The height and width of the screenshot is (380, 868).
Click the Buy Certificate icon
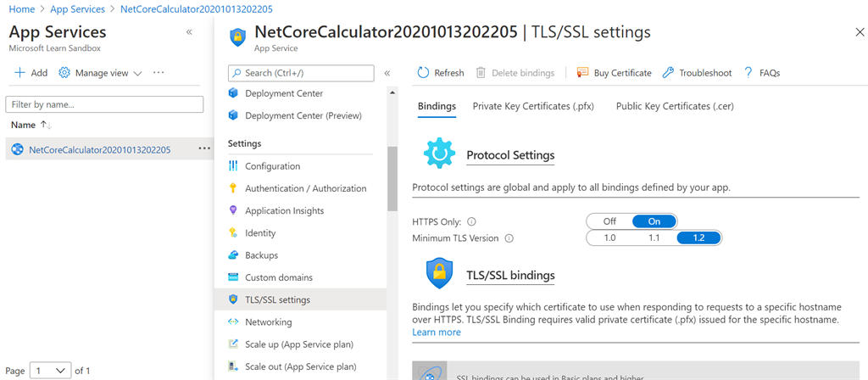[x=582, y=73]
